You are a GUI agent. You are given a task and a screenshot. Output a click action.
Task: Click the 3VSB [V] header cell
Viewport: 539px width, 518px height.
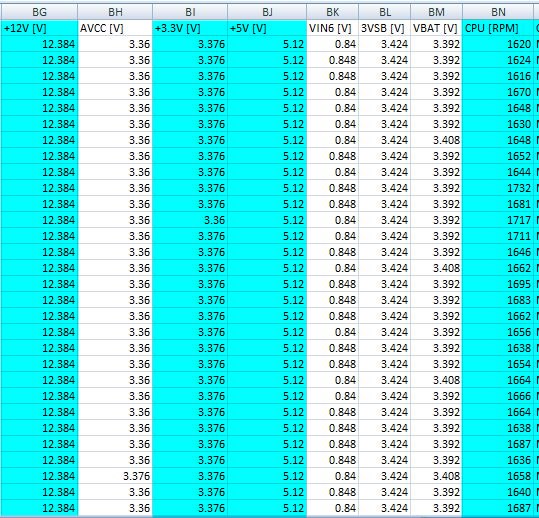pos(385,28)
